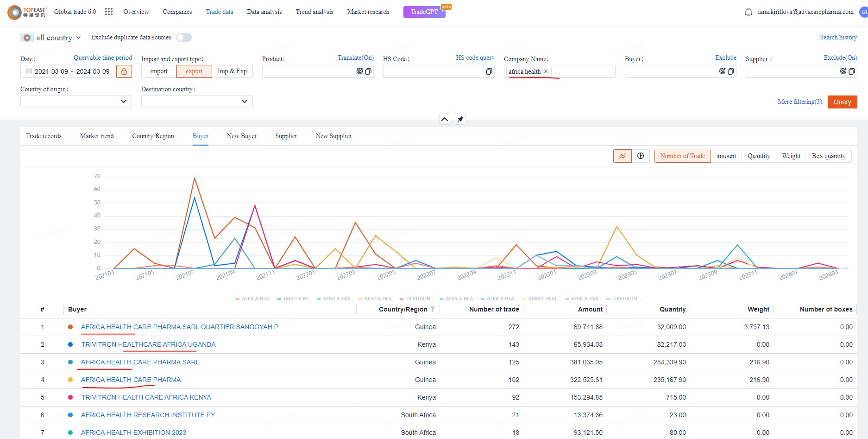This screenshot has width=868, height=439.
Task: Collapse the filter panel with up chevron
Action: point(445,119)
